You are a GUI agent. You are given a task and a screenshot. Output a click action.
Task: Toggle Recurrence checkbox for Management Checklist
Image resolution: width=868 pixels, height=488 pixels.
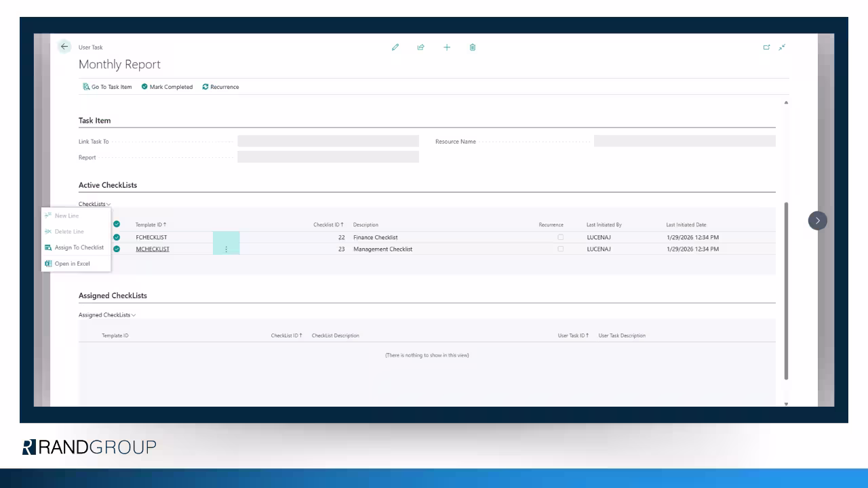pos(560,249)
